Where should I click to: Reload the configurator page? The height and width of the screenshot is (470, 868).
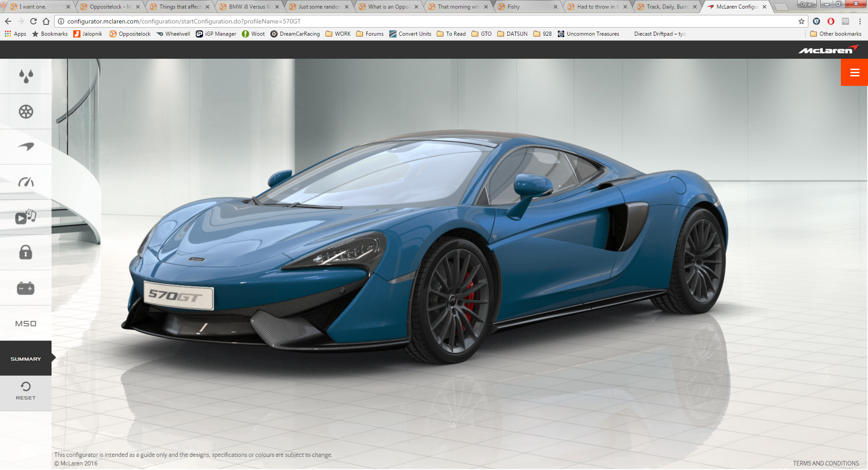tap(33, 21)
